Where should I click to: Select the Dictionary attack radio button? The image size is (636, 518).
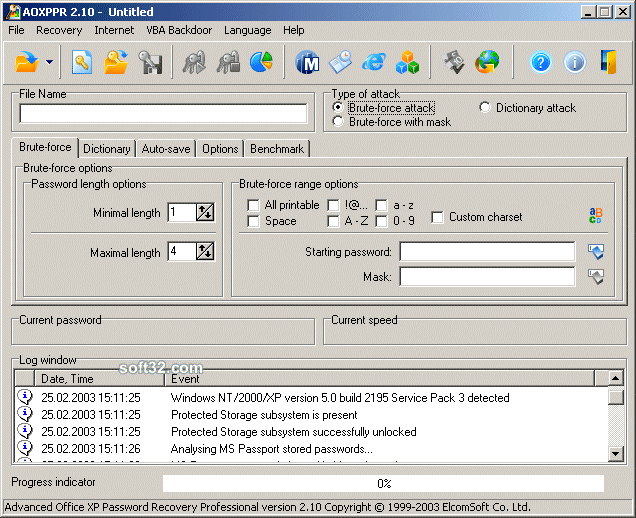[x=484, y=107]
